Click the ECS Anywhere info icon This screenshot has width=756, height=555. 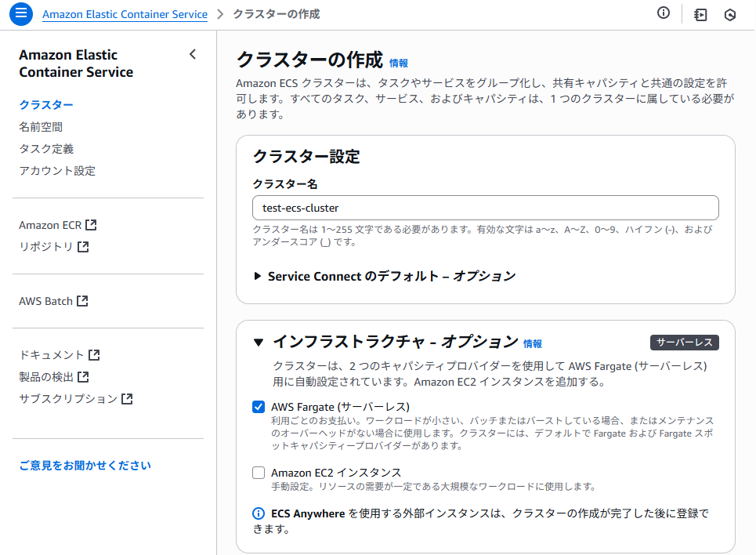point(259,513)
